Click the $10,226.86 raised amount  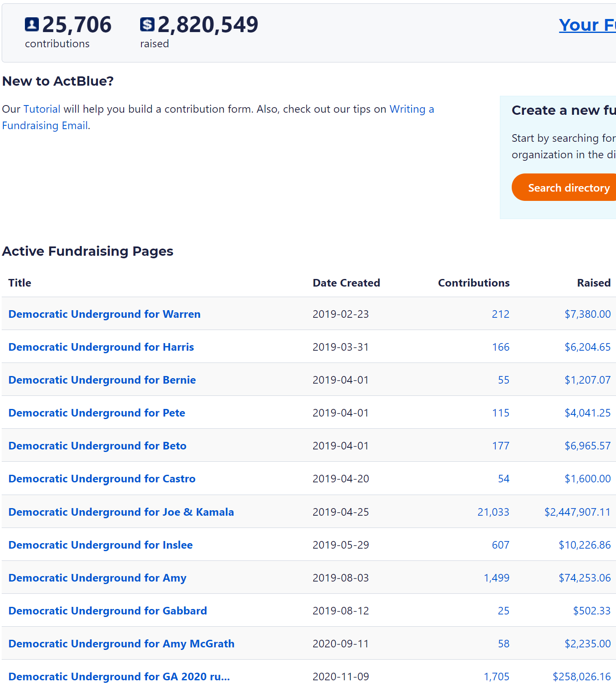[585, 545]
